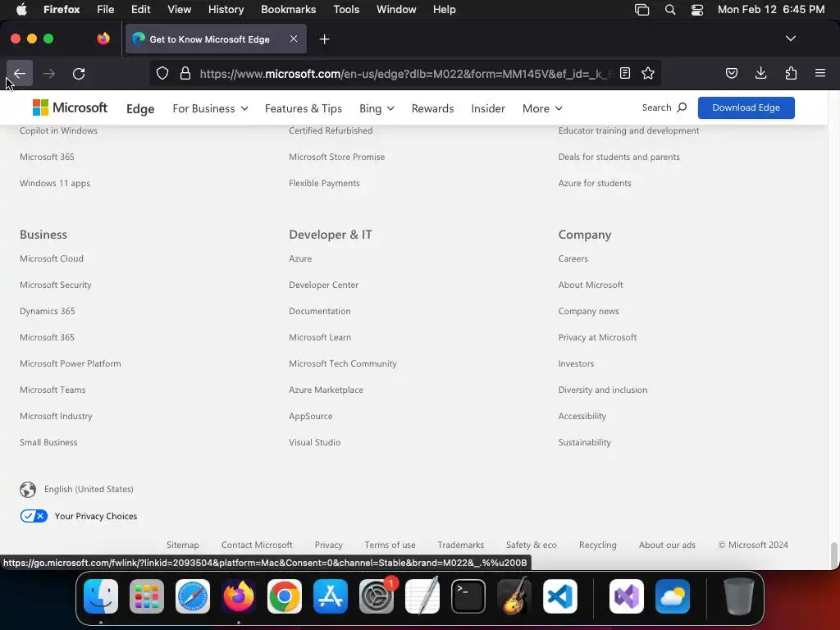The height and width of the screenshot is (630, 840).
Task: Toggle Your Privacy Choices switch icon
Action: pyautogui.click(x=34, y=516)
